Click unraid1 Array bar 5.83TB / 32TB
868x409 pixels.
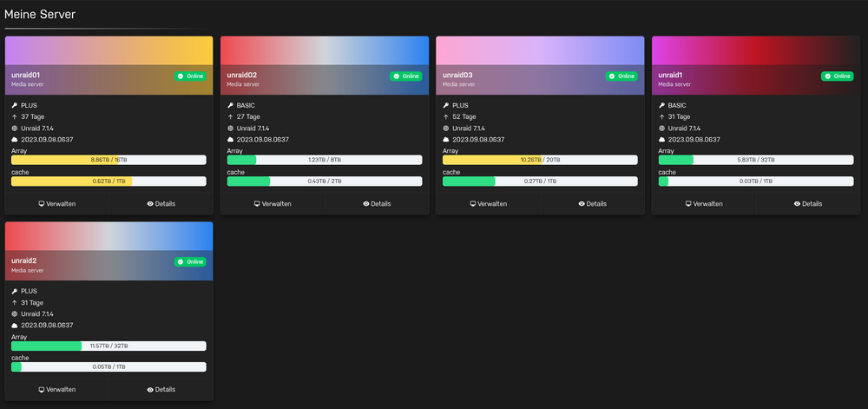756,160
